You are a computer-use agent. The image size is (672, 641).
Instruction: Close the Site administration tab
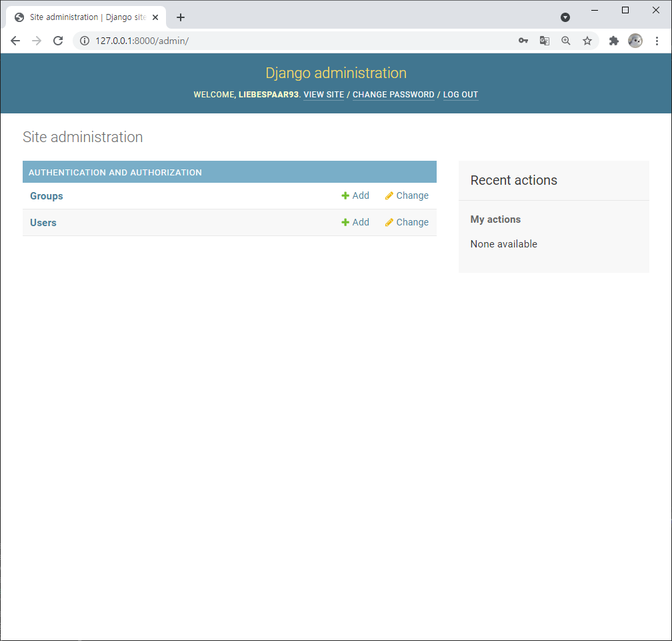(155, 17)
